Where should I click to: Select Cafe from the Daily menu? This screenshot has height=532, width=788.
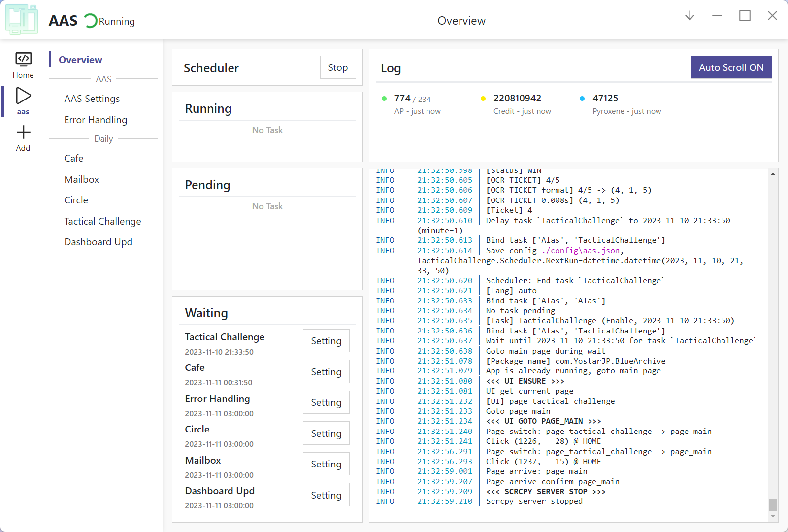point(74,158)
